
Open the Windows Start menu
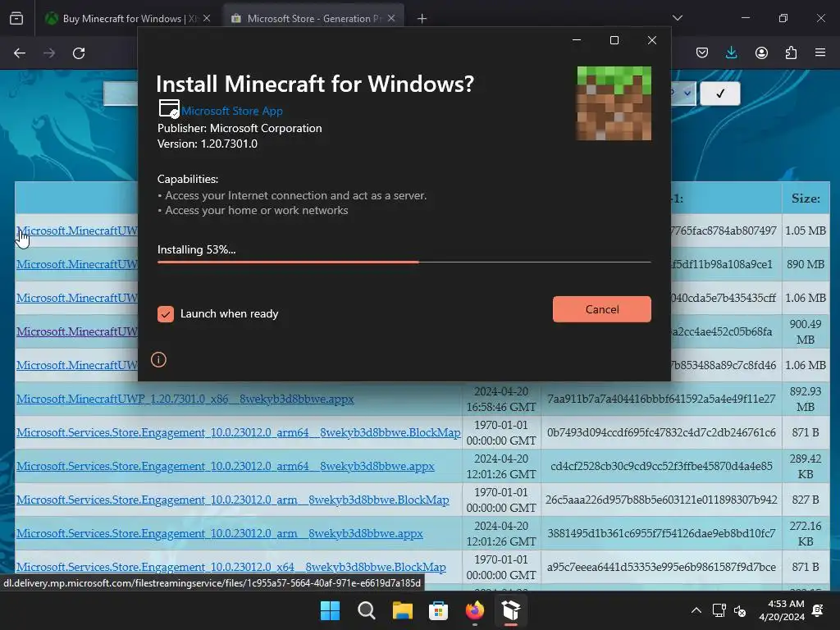tap(330, 610)
